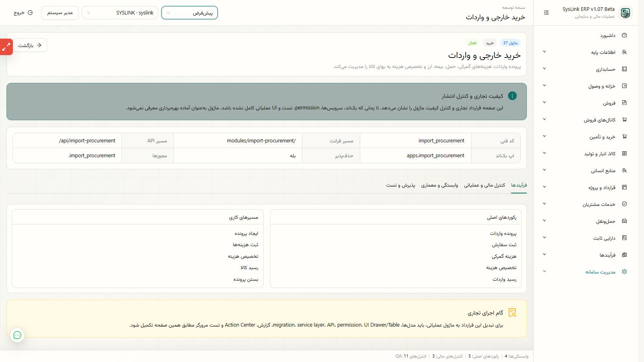Click the کانال‌های فروش cart icon
This screenshot has height=362, width=644.
click(x=624, y=120)
